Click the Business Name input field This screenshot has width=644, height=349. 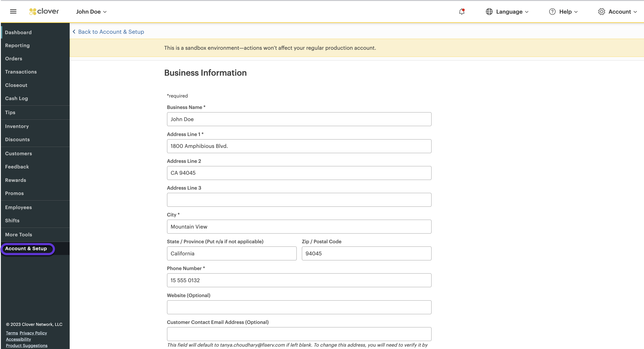tap(299, 119)
